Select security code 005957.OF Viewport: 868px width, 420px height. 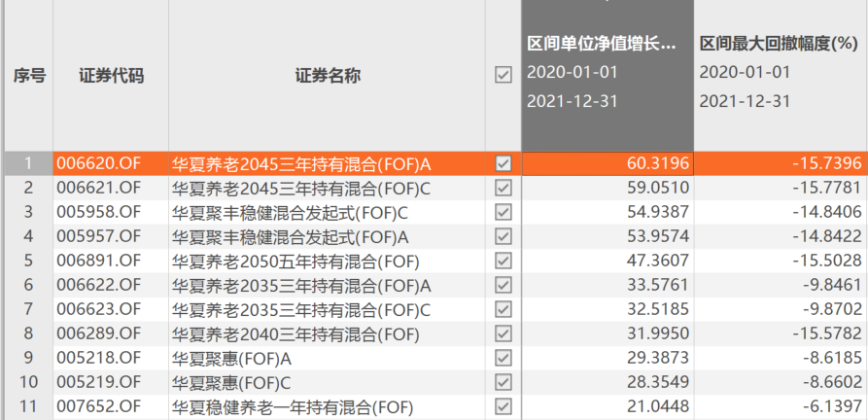pyautogui.click(x=99, y=236)
